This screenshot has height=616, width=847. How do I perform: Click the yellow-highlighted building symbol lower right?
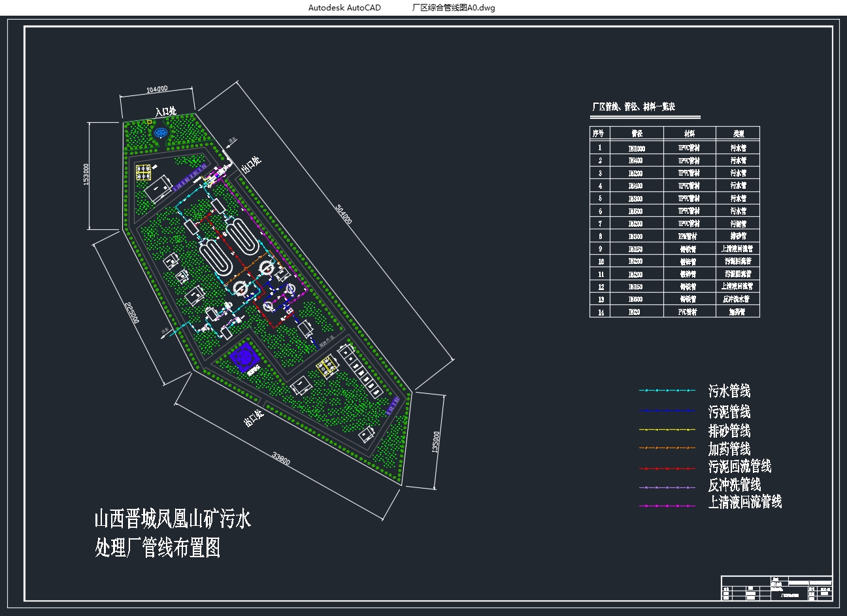tap(327, 366)
